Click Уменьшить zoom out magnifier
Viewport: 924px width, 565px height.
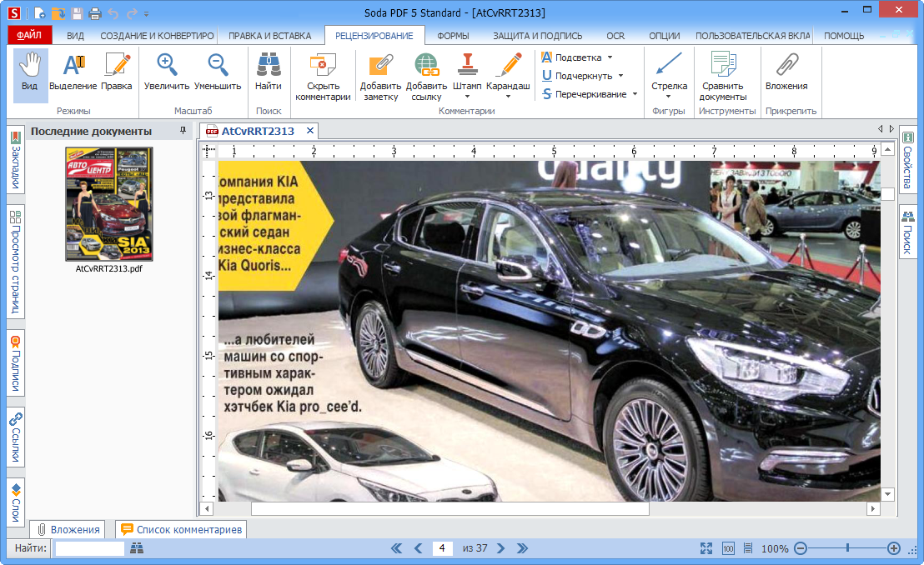coord(218,72)
